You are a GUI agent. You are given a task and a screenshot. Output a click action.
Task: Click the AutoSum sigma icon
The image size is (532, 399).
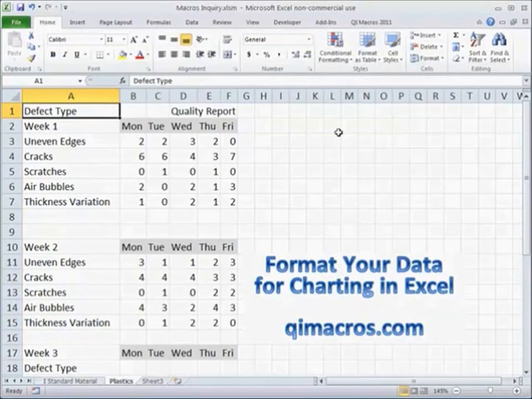(x=456, y=35)
